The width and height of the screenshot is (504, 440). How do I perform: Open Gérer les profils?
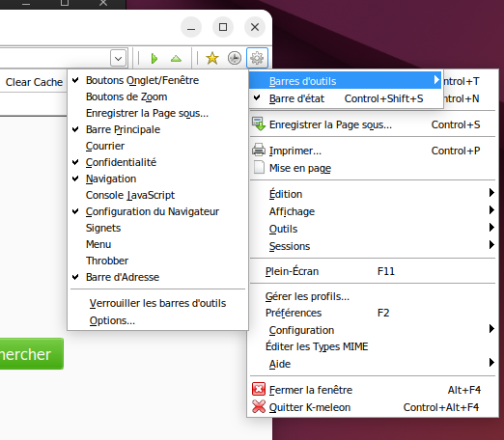[x=373, y=296]
